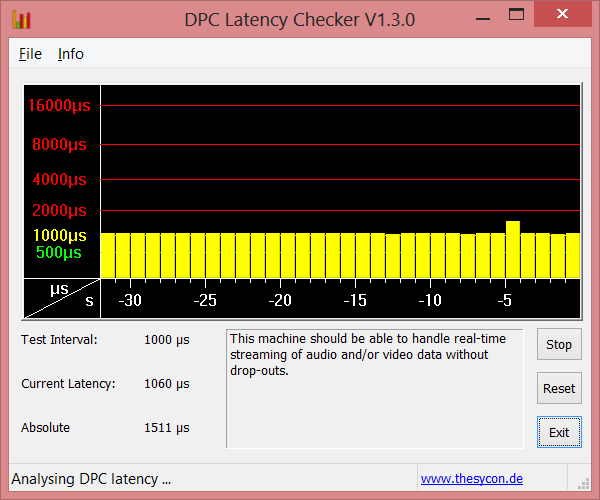Click the Test Interval label
This screenshot has height=500, width=600.
point(59,340)
